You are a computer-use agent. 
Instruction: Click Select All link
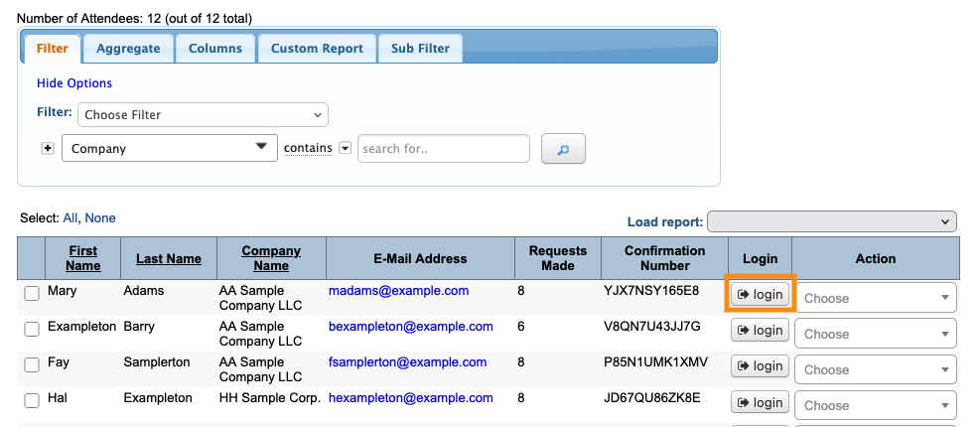(70, 218)
